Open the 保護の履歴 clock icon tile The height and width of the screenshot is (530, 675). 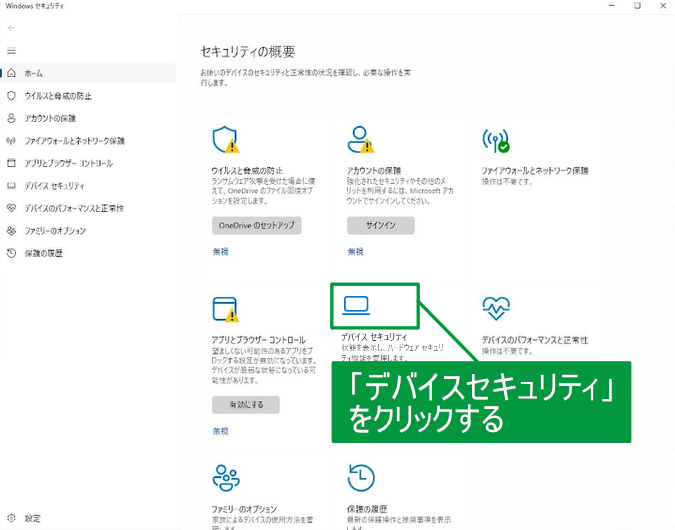pyautogui.click(x=361, y=477)
